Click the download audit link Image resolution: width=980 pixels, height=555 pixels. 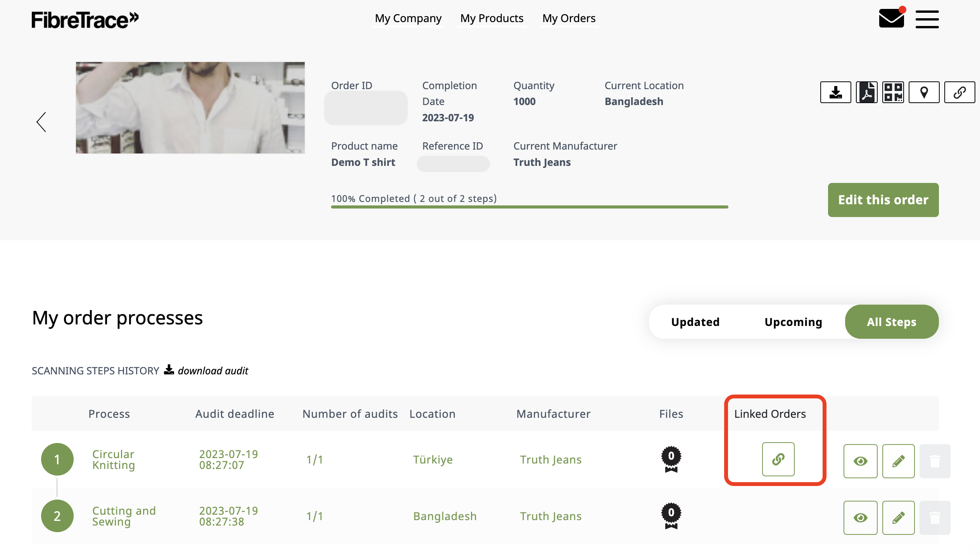tap(212, 371)
